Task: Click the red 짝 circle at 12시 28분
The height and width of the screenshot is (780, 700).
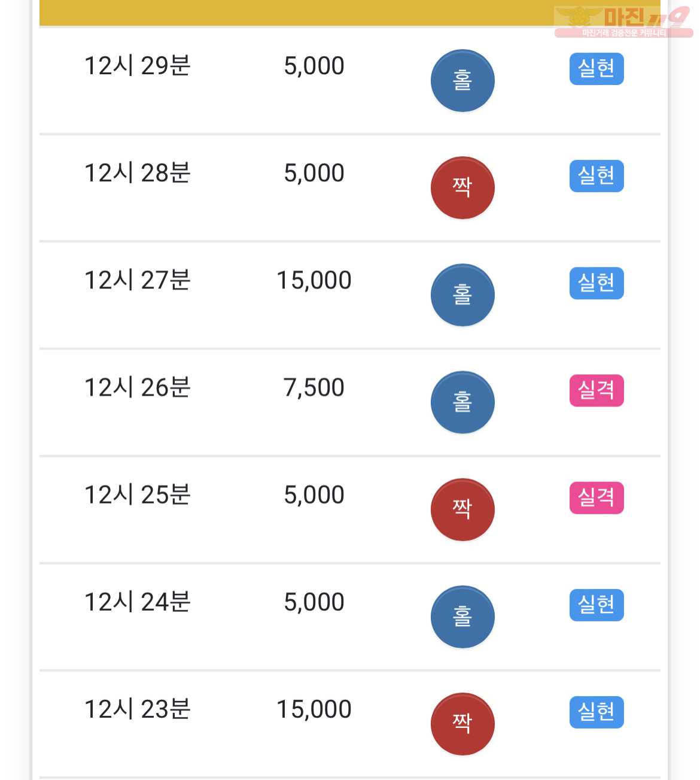Action: pos(462,188)
